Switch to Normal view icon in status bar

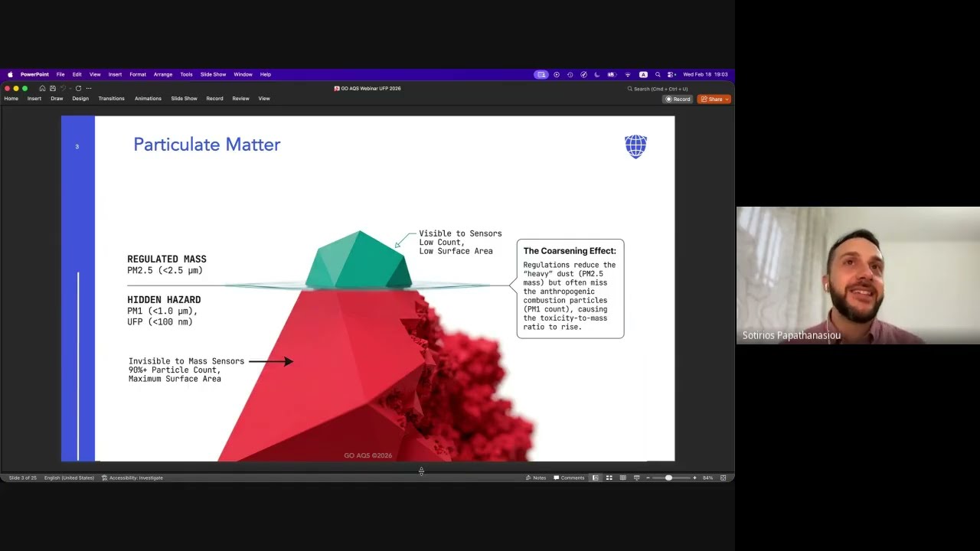(596, 478)
